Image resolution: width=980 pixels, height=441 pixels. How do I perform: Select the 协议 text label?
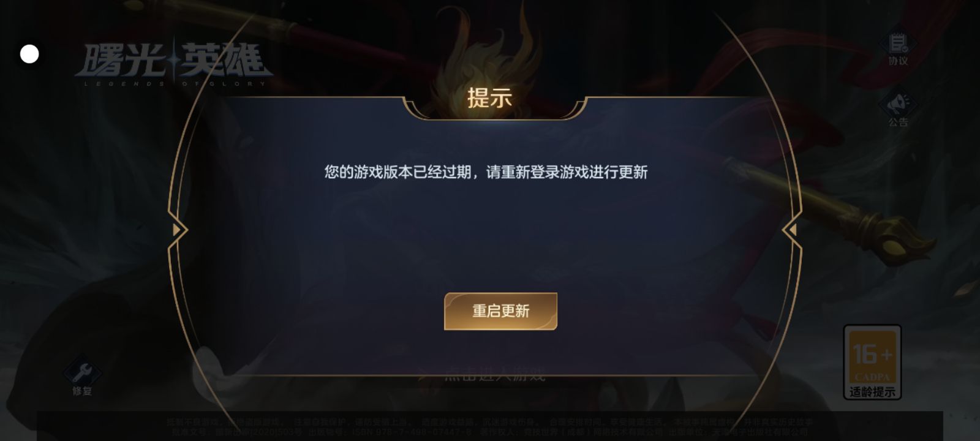pyautogui.click(x=898, y=61)
